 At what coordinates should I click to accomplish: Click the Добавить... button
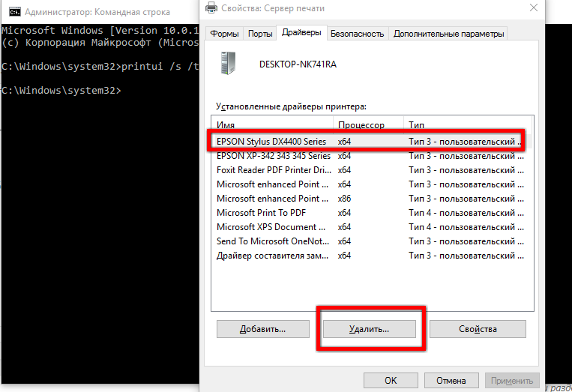(262, 329)
